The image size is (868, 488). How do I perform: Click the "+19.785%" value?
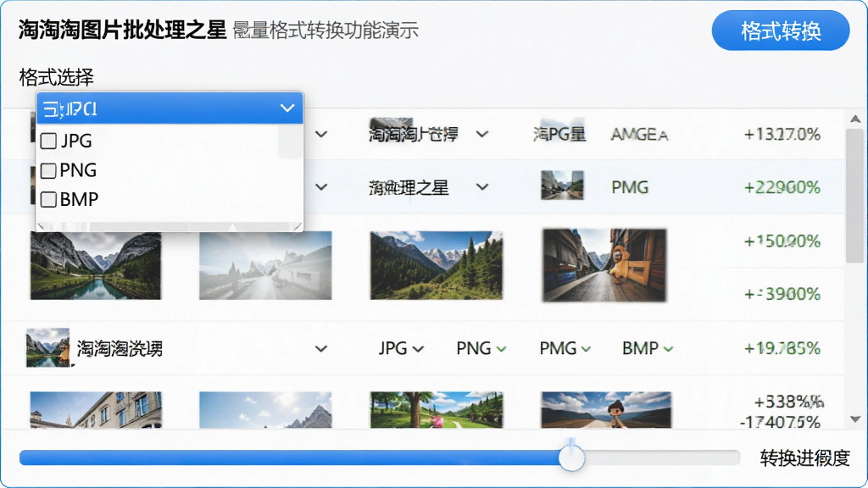(x=782, y=348)
